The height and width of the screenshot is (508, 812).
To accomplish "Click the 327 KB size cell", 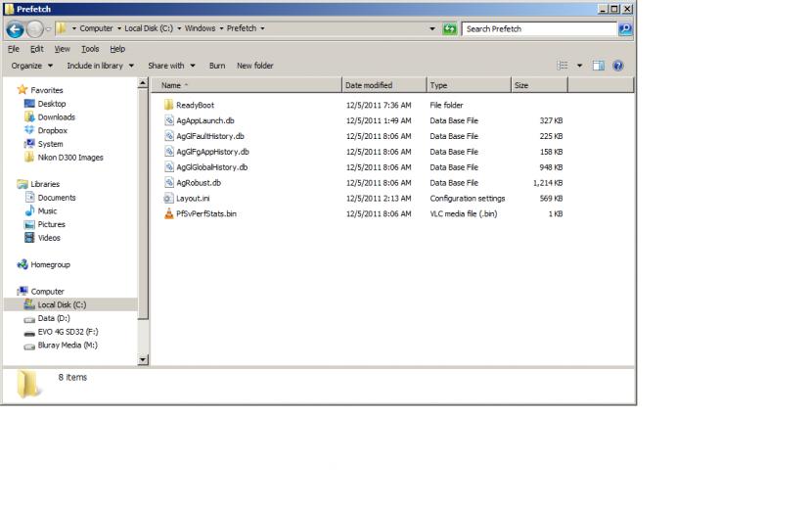I will 551,120.
